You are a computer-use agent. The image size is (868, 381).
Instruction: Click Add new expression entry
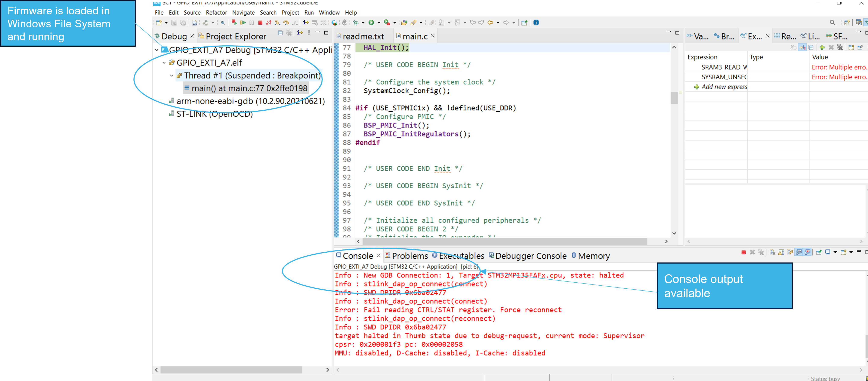721,87
